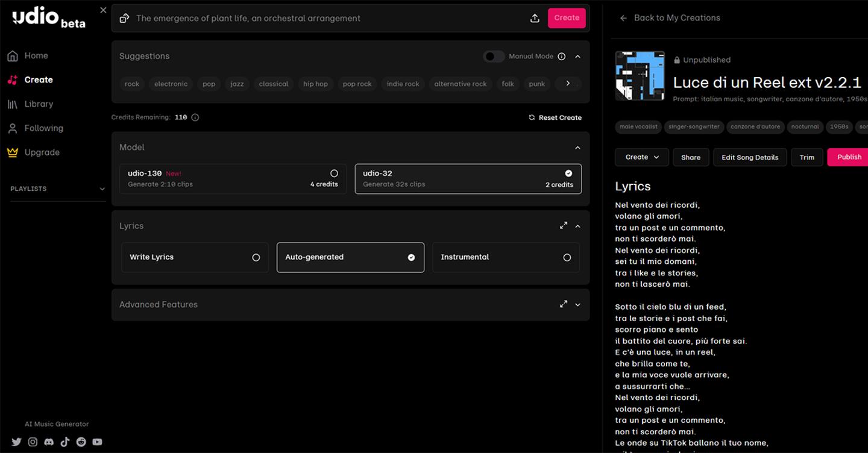The width and height of the screenshot is (868, 453).
Task: Click the upload audio icon
Action: tap(535, 18)
